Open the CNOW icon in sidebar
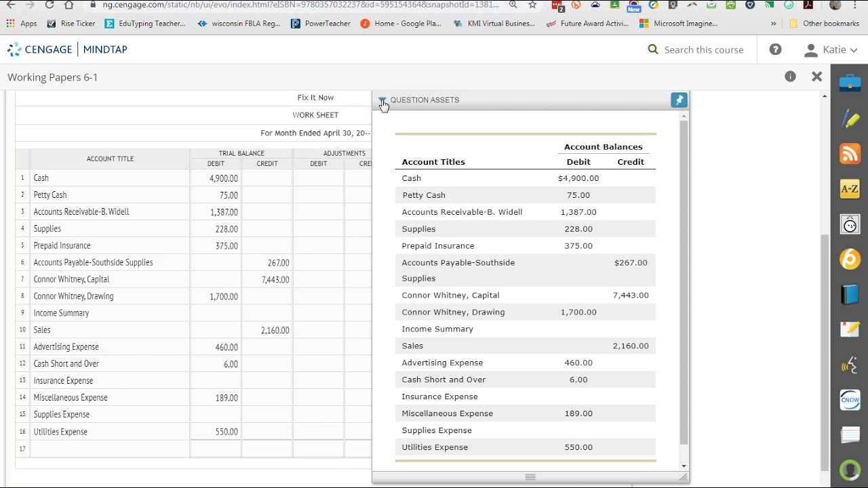Screen dimensions: 868x488 pyautogui.click(x=850, y=400)
